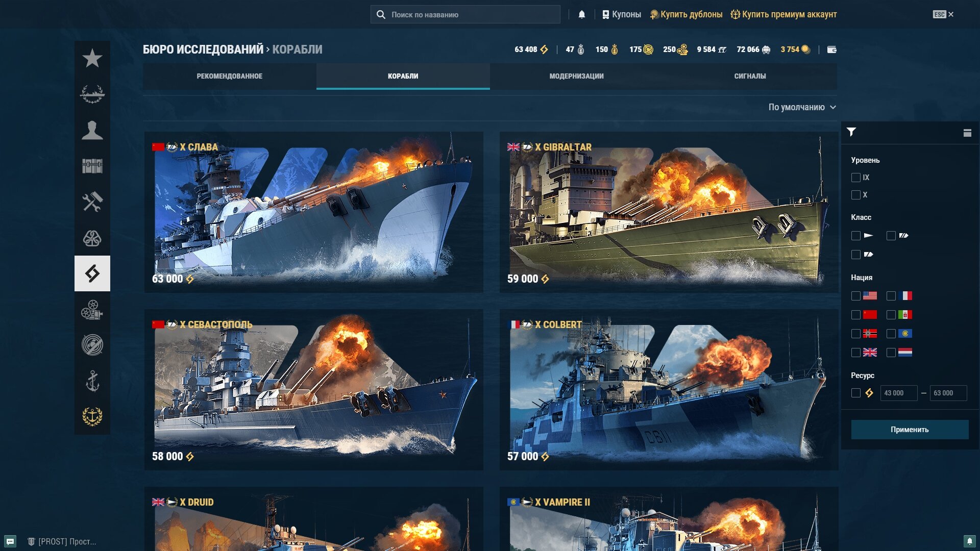
Task: Edit the minimum resource value 43 000
Action: [x=898, y=393]
